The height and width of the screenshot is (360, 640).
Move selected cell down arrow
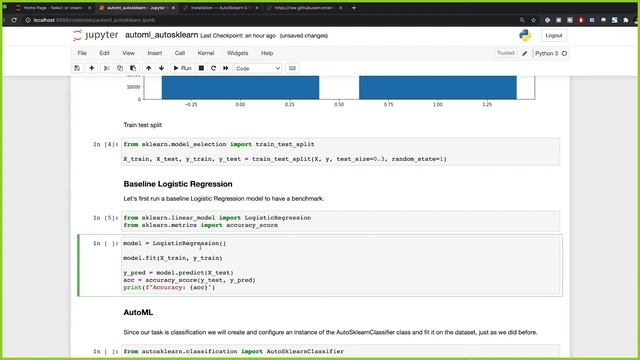point(162,68)
